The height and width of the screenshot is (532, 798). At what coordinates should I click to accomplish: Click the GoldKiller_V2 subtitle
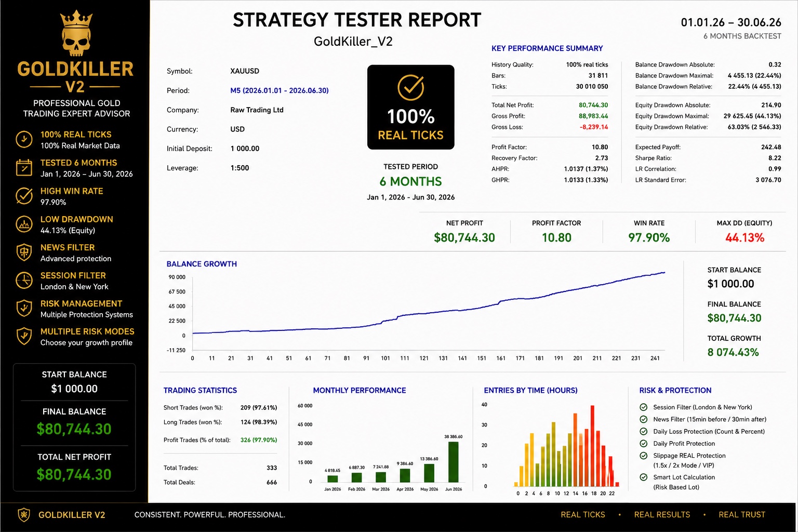click(x=353, y=42)
